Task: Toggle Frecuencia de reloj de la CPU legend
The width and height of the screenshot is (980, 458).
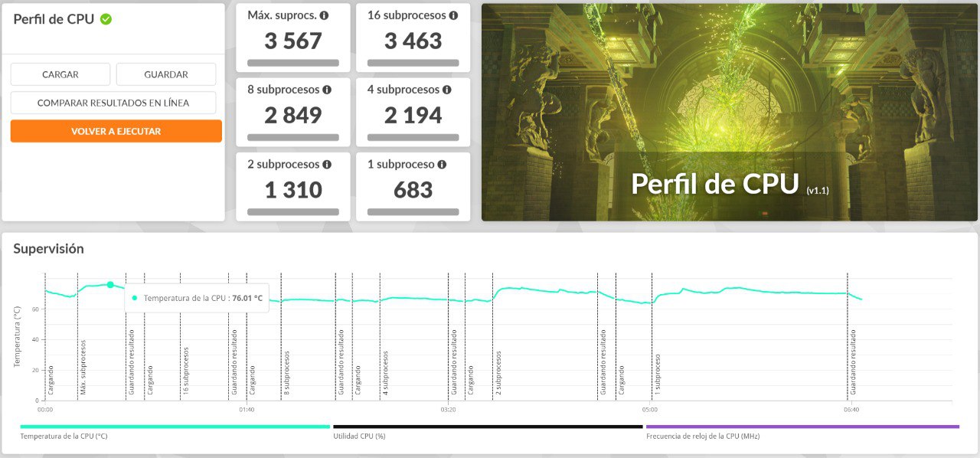Action: click(802, 427)
